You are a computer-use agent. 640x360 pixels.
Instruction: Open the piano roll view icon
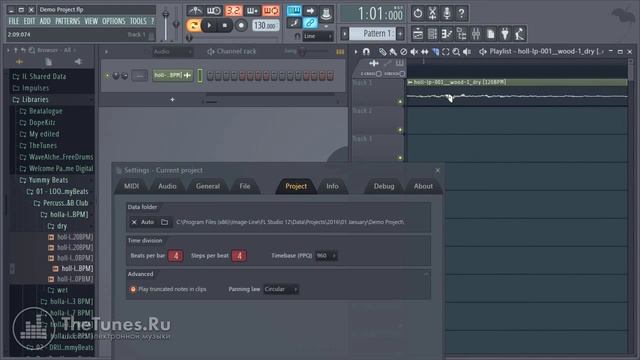447,34
